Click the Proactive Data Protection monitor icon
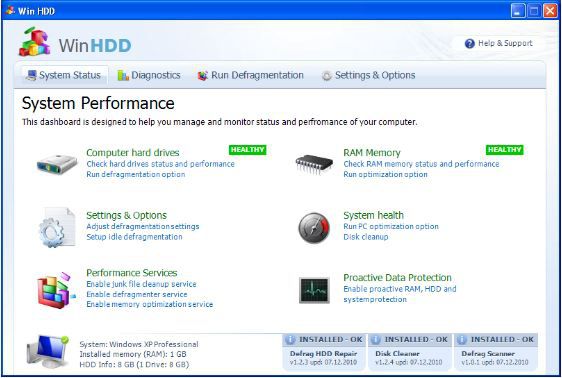The image size is (562, 378). pyautogui.click(x=314, y=290)
